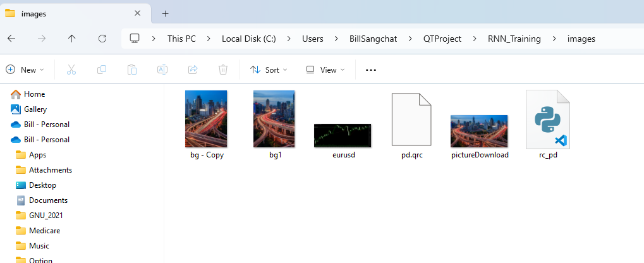Go up one folder level
The height and width of the screenshot is (263, 644).
[71, 39]
